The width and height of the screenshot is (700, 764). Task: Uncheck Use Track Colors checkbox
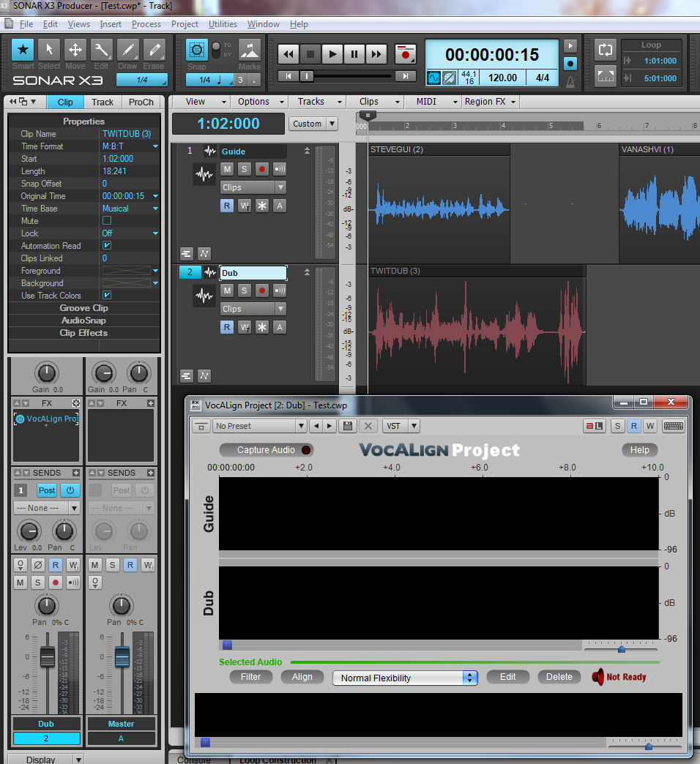[107, 296]
